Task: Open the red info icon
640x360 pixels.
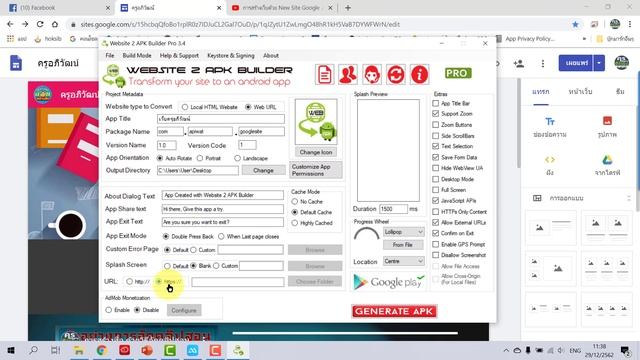Action: (x=419, y=75)
